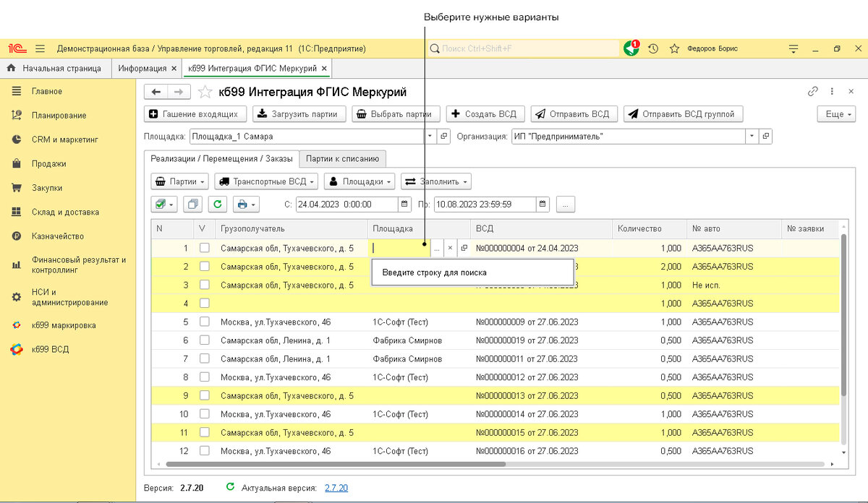This screenshot has width=868, height=503.
Task: Expand the Партии dropdown button
Action: pyautogui.click(x=180, y=181)
